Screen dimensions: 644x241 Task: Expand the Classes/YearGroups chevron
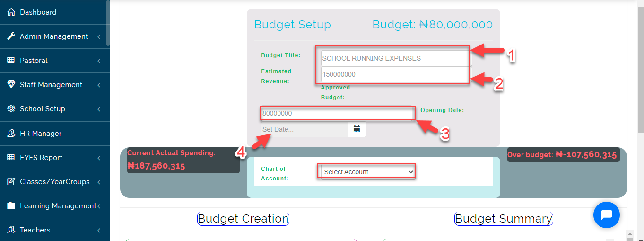pos(99,182)
